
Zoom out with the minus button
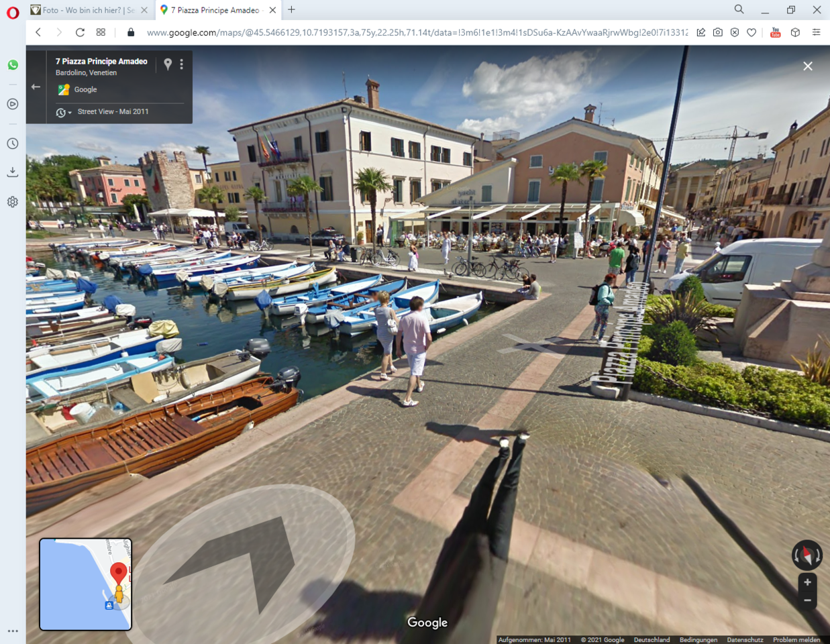pyautogui.click(x=807, y=600)
